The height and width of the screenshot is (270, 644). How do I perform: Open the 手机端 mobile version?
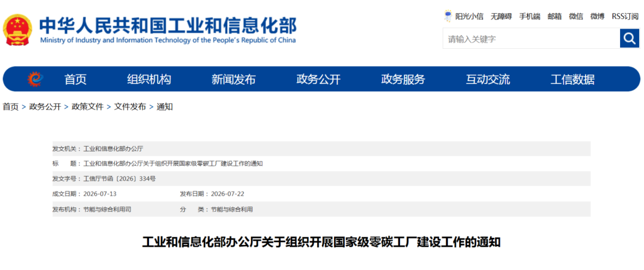coord(530,17)
